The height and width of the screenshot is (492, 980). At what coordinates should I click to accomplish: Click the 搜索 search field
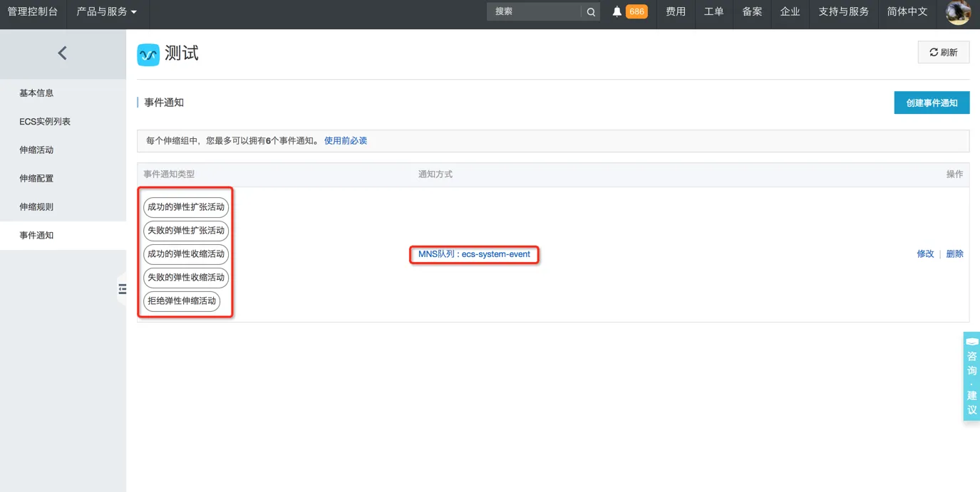535,11
